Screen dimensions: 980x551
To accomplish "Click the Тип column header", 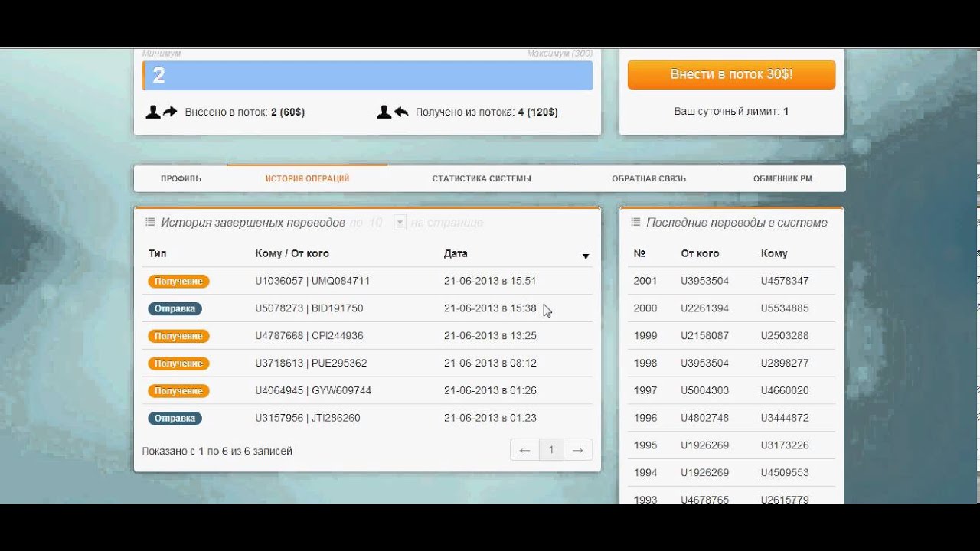I will tap(158, 253).
